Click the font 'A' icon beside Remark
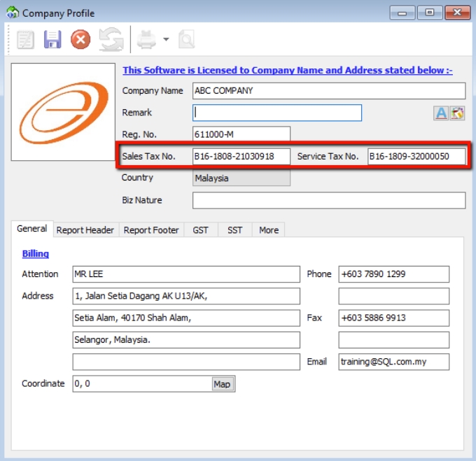The image size is (476, 461). click(x=441, y=113)
